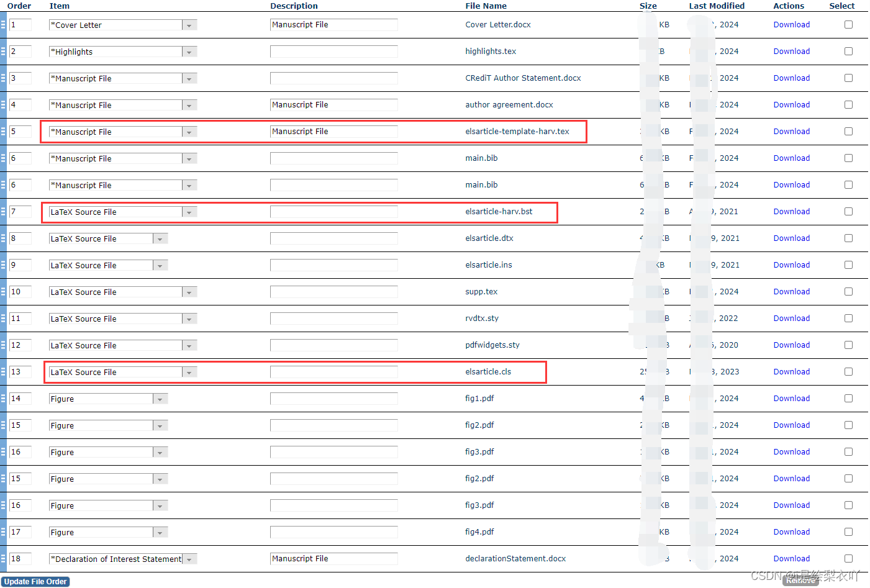Click the file name elsarticle.dtx
870x588 pixels.
489,238
